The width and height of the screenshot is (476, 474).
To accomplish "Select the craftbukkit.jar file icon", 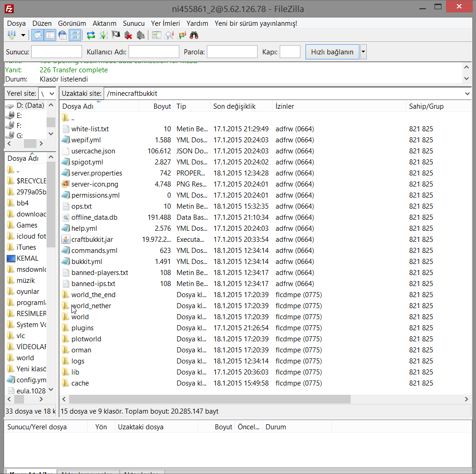I will tap(65, 240).
